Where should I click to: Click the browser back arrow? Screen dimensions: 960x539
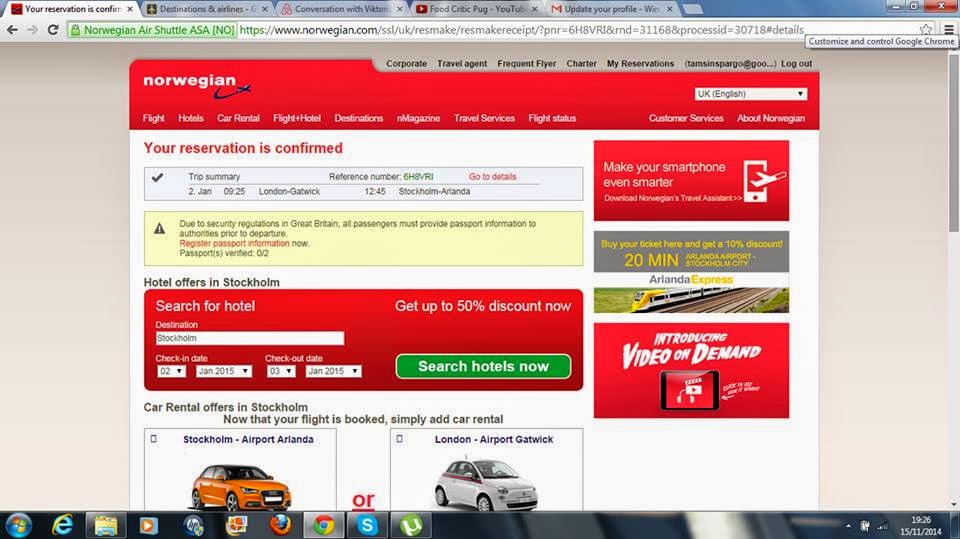pyautogui.click(x=12, y=29)
